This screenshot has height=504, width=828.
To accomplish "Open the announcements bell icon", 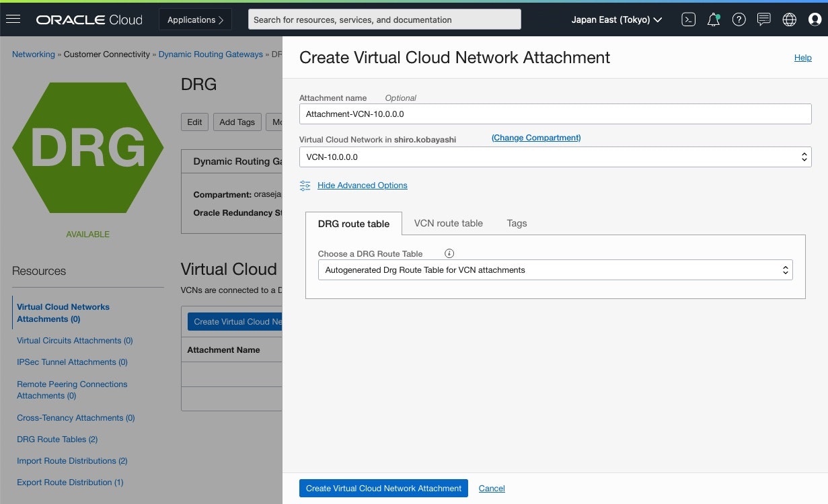I will coord(714,19).
